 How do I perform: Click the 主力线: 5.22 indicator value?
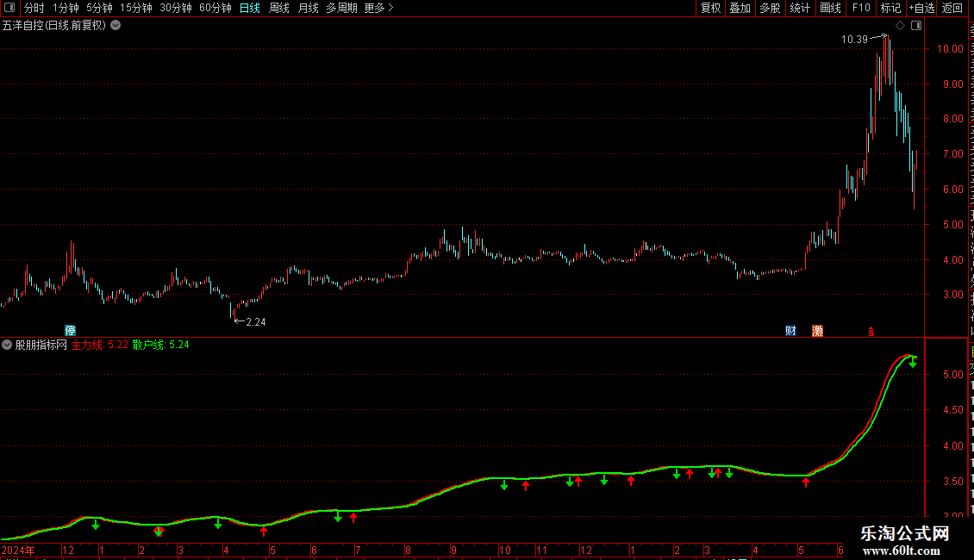[x=100, y=345]
